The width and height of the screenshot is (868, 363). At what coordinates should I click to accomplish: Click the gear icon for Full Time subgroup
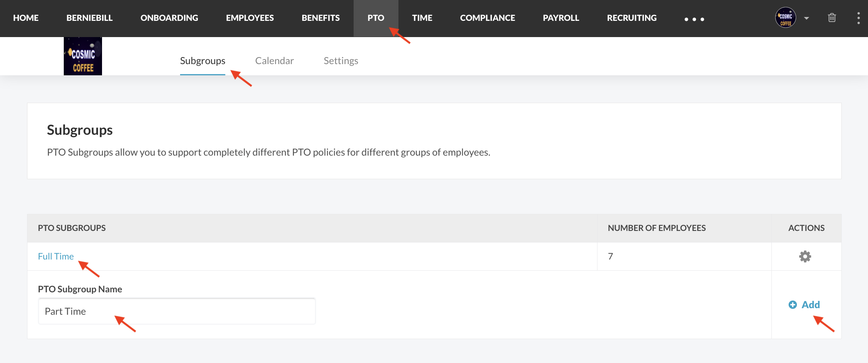point(805,256)
